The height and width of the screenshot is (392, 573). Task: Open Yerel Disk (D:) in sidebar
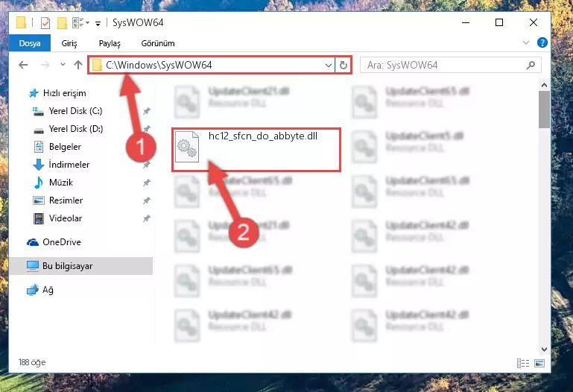[76, 129]
